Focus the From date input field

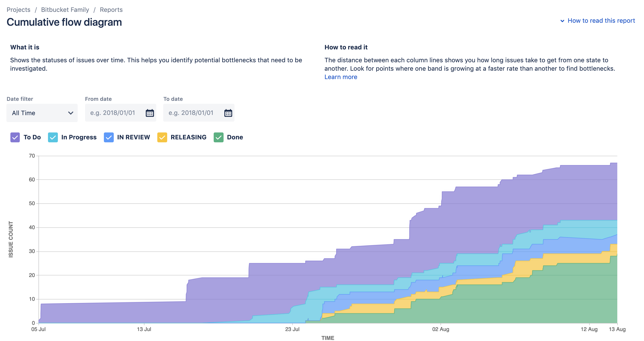click(120, 113)
